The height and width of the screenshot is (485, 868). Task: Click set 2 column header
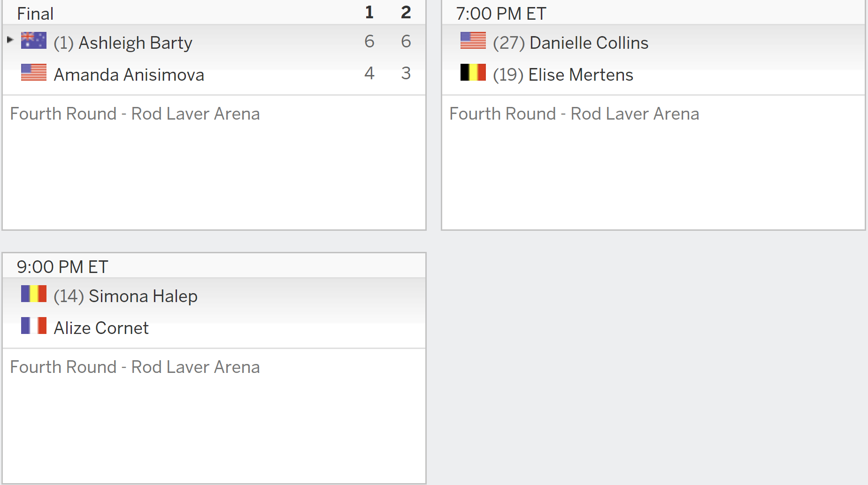coord(406,13)
